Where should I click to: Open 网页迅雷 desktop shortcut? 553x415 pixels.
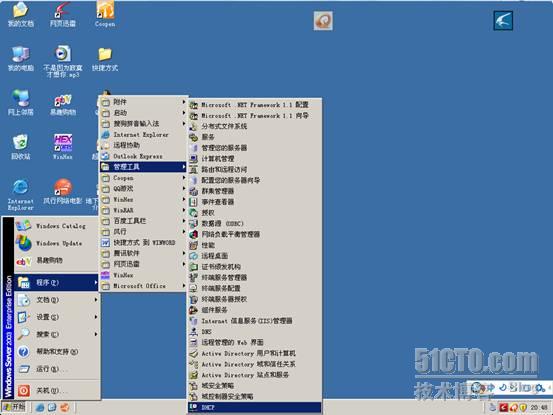pos(62,14)
